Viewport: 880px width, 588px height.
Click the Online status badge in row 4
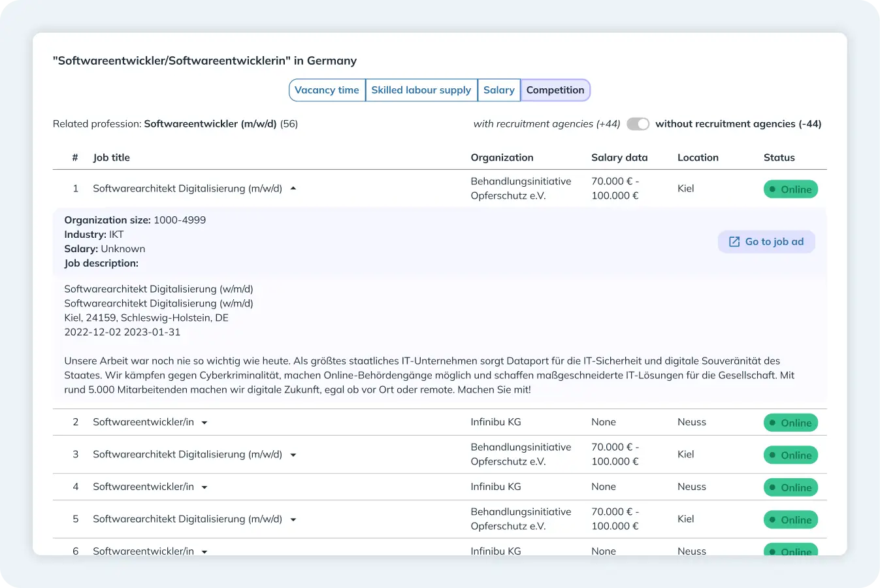click(x=790, y=487)
